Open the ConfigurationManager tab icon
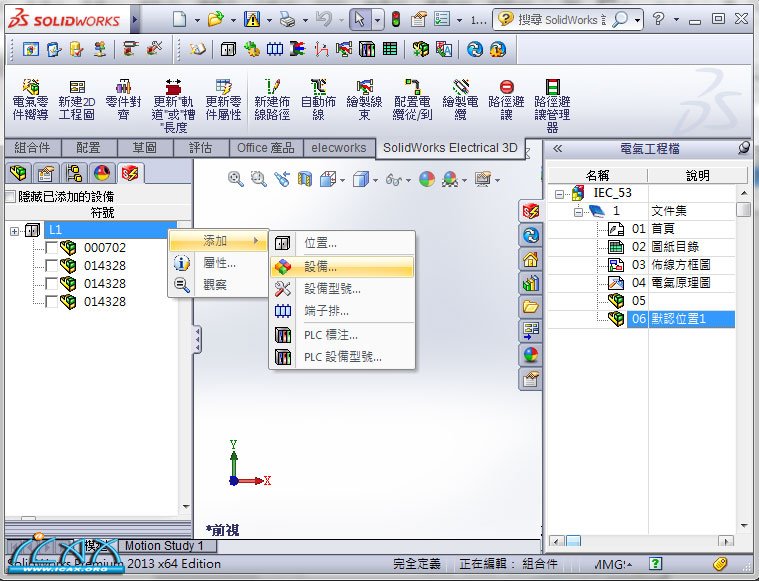Viewport: 759px width, 581px height. [x=74, y=172]
